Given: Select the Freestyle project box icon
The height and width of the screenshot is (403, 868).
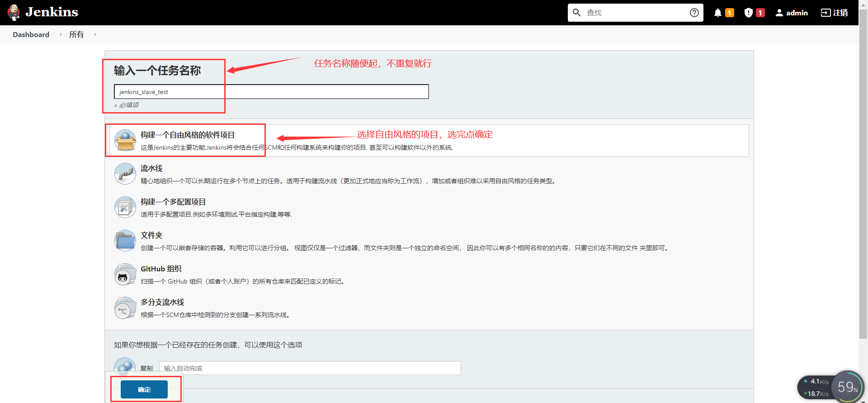Looking at the screenshot, I should click(125, 141).
